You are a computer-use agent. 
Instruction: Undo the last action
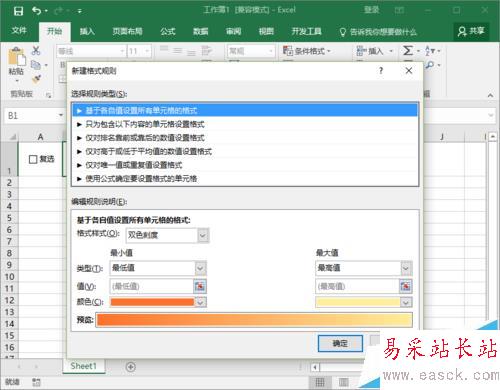[37, 11]
